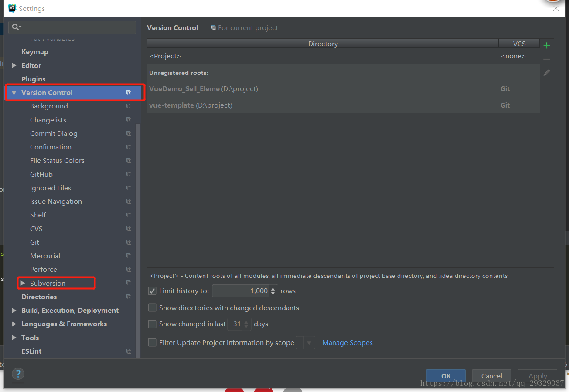Screen dimensions: 569x392
Task: Click project icon next to Ignored Files
Action: coord(129,188)
